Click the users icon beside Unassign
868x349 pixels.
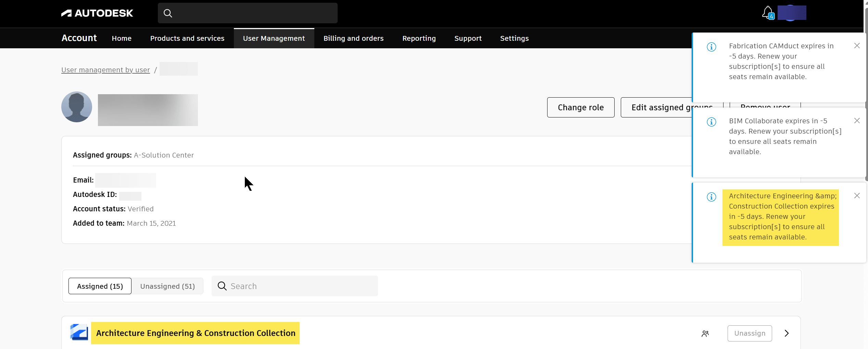coord(705,334)
